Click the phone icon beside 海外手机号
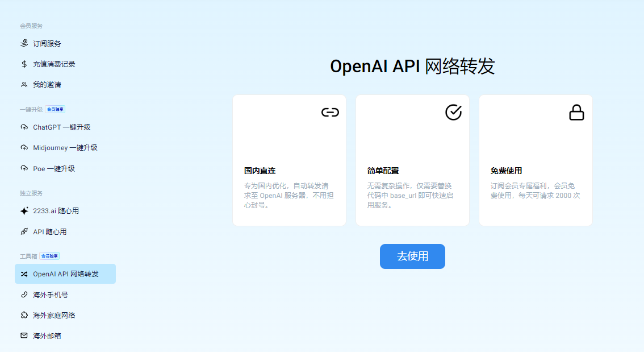This screenshot has width=644, height=352. coord(24,295)
